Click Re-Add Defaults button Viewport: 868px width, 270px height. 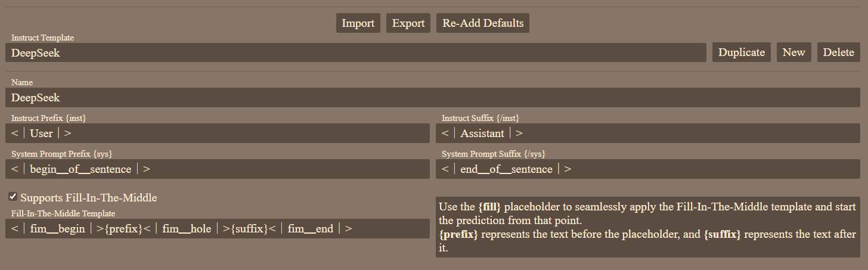click(x=483, y=23)
